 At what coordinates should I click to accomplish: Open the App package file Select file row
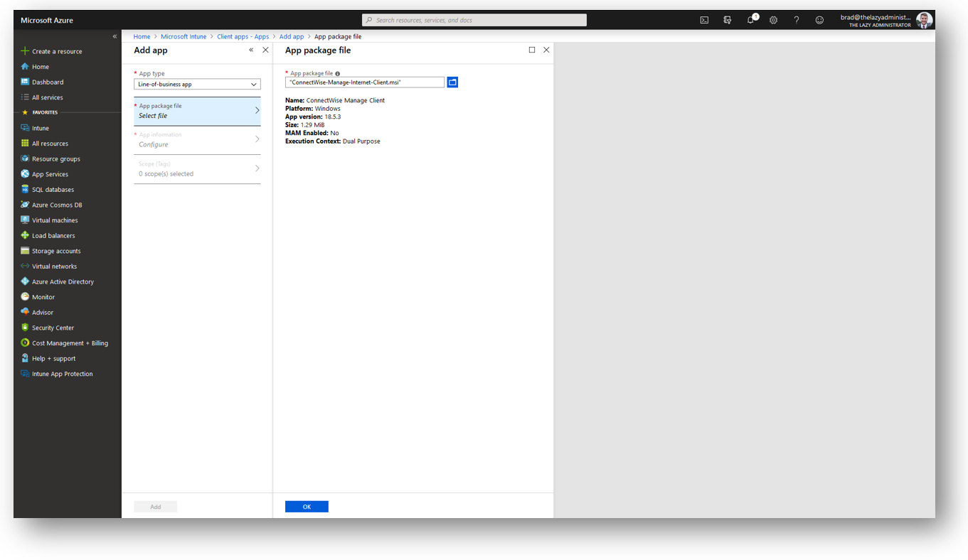click(x=197, y=111)
